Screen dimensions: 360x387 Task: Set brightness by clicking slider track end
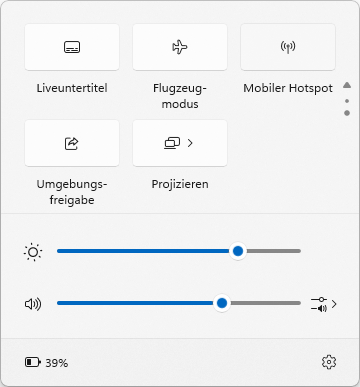coord(297,251)
